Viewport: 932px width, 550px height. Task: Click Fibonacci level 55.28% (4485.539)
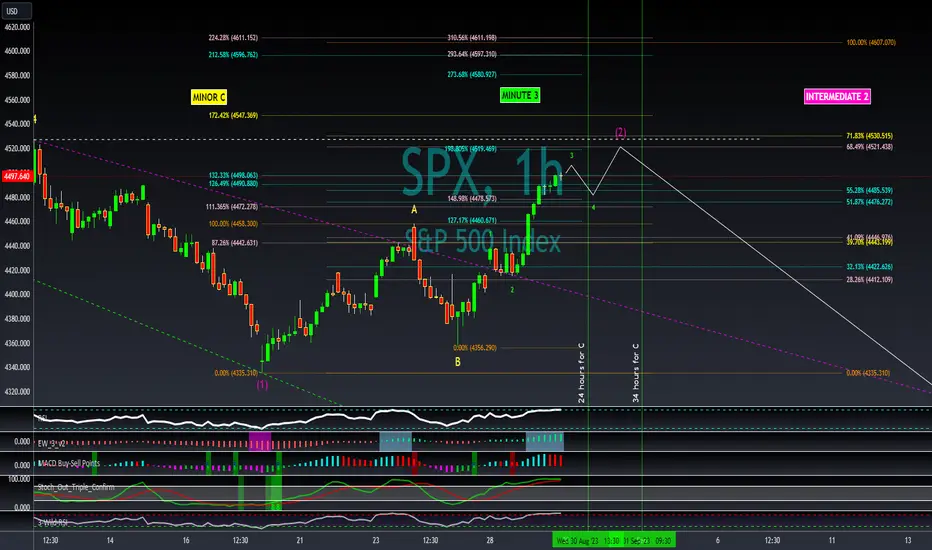tap(870, 190)
